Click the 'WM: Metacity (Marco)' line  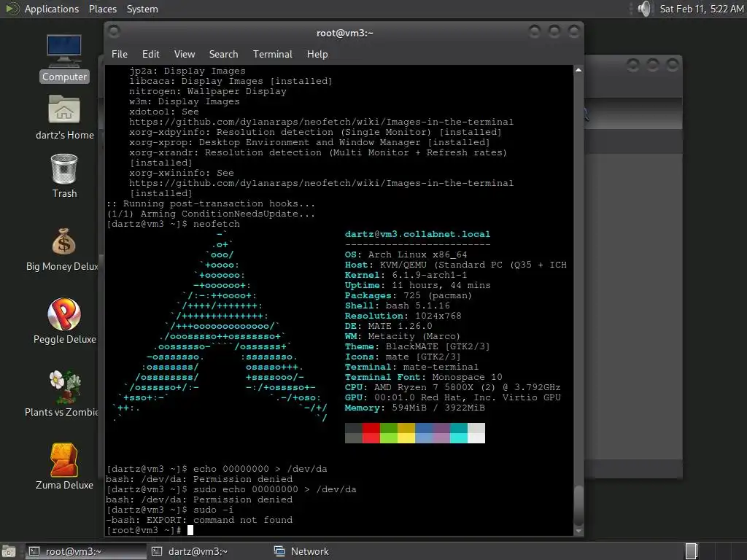point(403,336)
